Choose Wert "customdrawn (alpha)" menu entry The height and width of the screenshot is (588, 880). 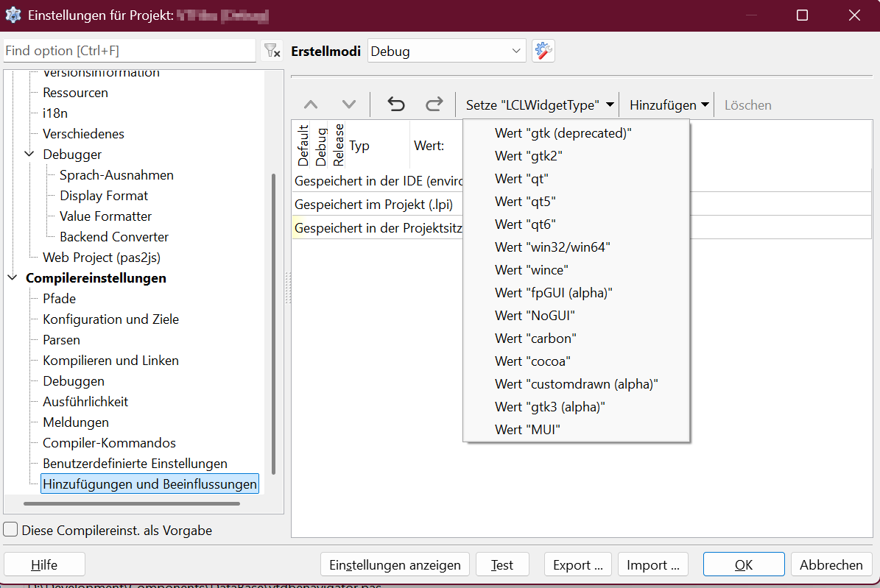tap(577, 384)
